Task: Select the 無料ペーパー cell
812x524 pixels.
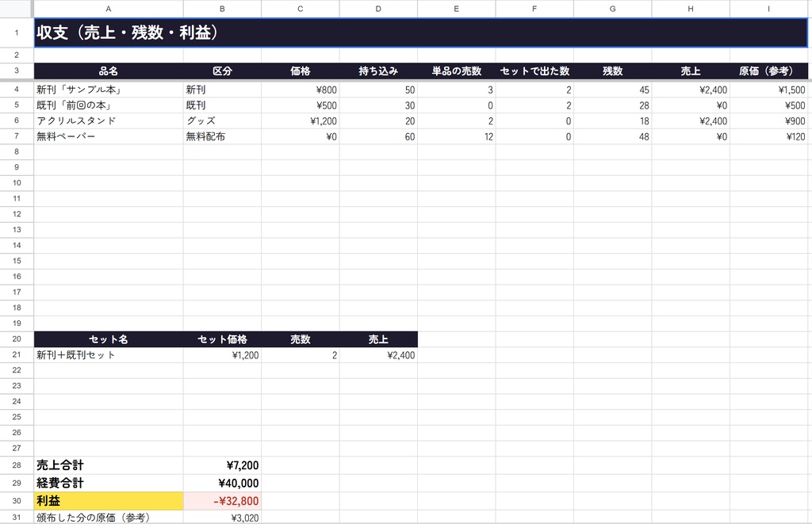Action: 108,136
